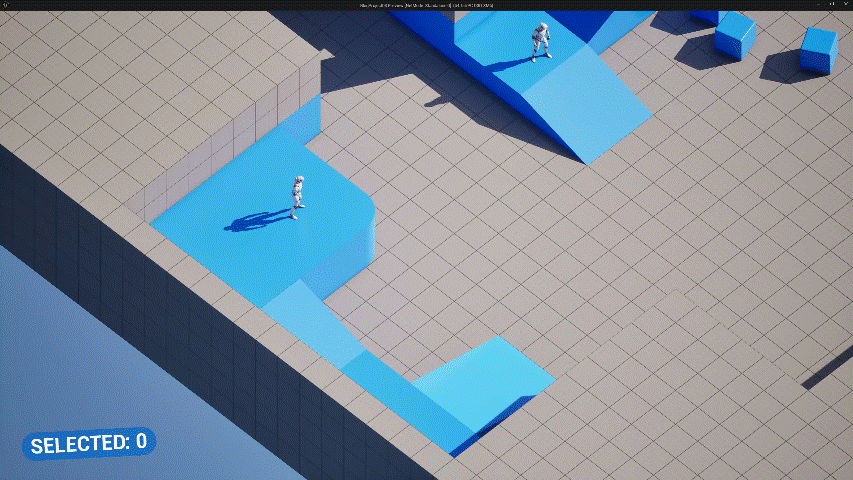This screenshot has height=480, width=853.
Task: Click the rightmost blue cube
Action: [x=818, y=50]
